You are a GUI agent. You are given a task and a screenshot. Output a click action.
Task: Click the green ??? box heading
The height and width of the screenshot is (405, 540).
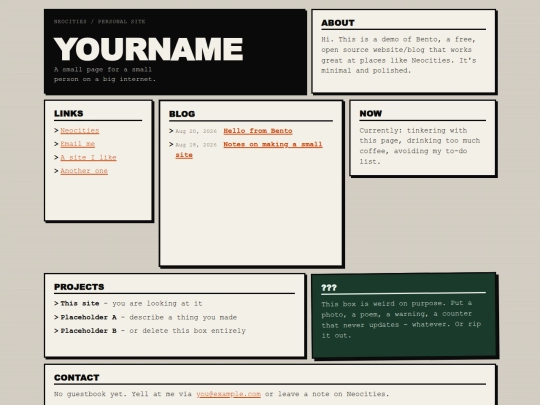tap(329, 288)
